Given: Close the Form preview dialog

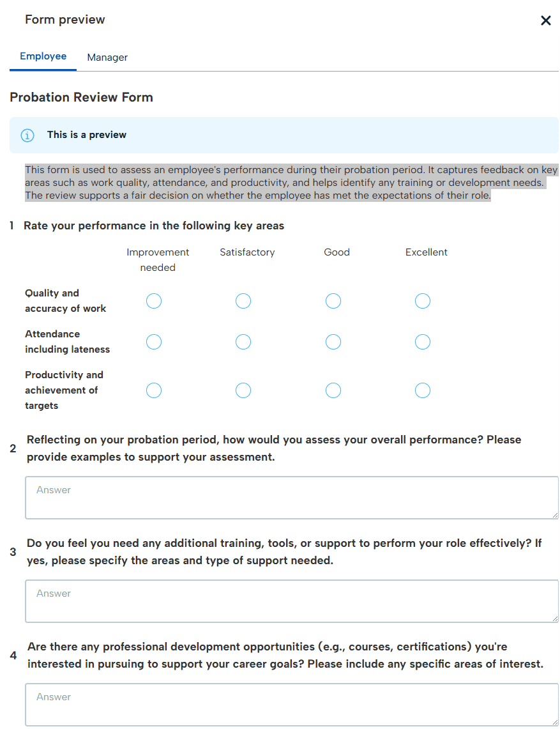Looking at the screenshot, I should coord(546,20).
